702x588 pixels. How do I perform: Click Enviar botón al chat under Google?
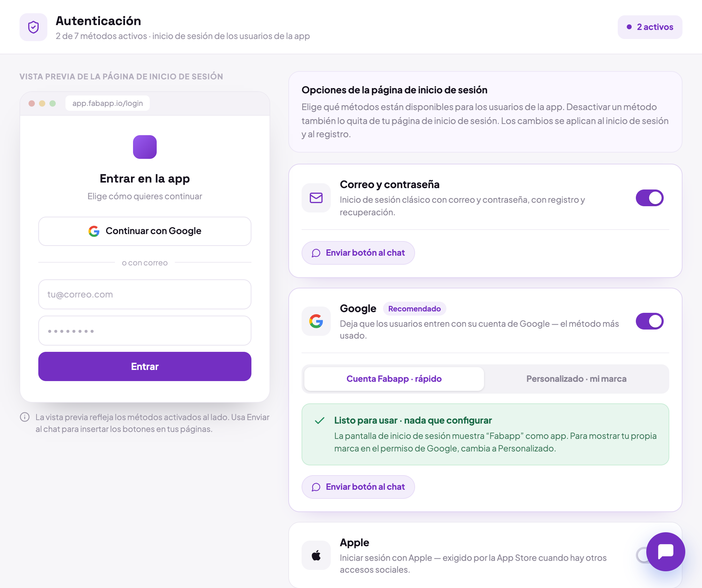coord(358,487)
